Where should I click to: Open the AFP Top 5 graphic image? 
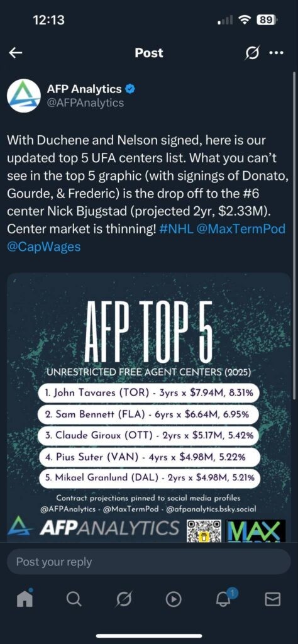[x=148, y=407]
